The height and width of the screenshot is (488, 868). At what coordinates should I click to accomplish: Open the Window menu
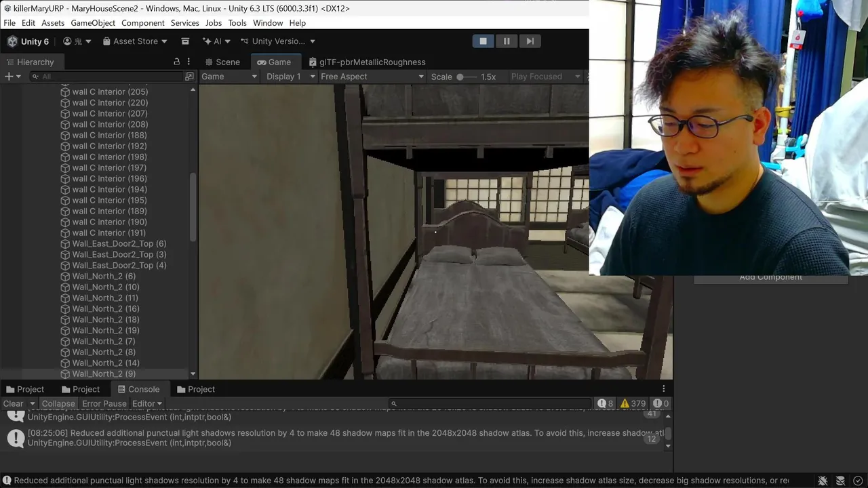pyautogui.click(x=268, y=22)
